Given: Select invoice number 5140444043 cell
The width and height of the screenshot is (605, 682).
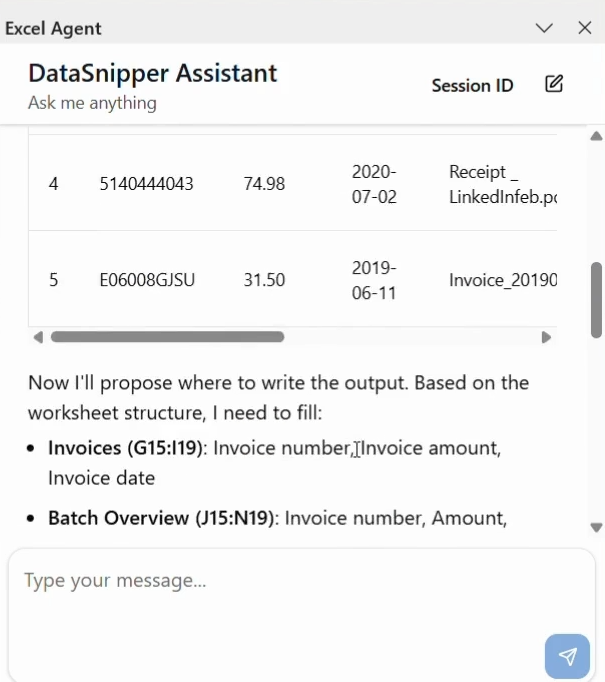Looking at the screenshot, I should (x=146, y=184).
